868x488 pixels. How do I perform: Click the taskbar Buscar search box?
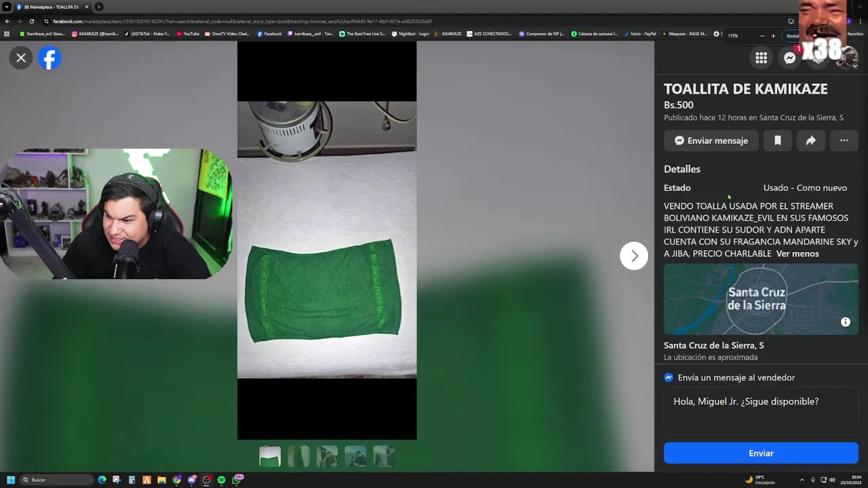coord(57,480)
